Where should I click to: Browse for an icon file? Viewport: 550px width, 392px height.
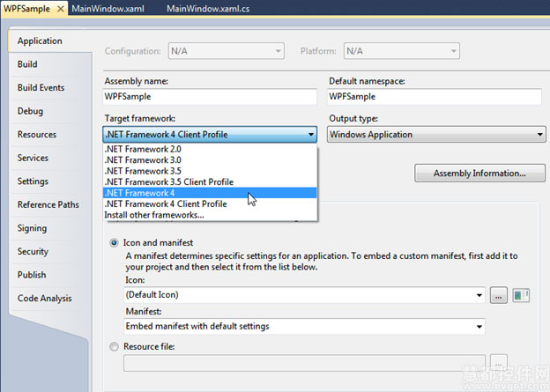click(x=499, y=296)
